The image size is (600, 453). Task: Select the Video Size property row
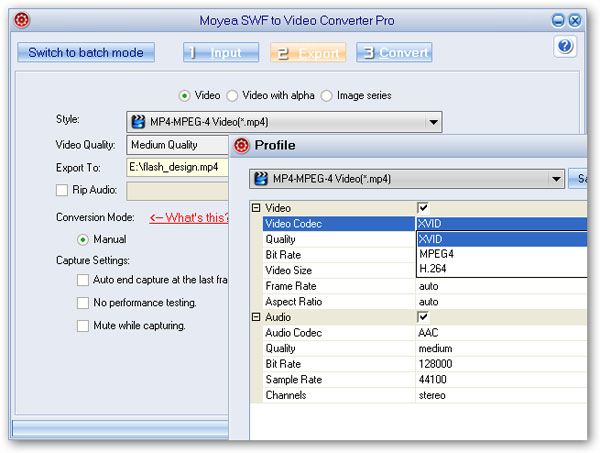(339, 270)
